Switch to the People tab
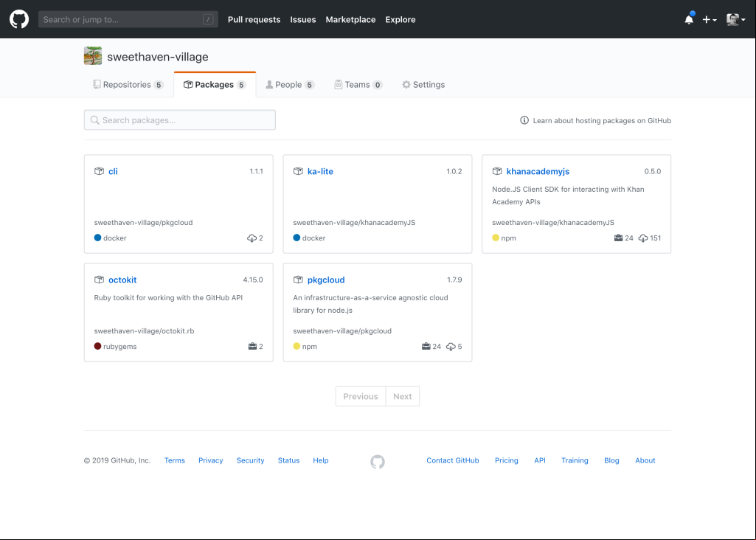The width and height of the screenshot is (756, 540). [291, 84]
